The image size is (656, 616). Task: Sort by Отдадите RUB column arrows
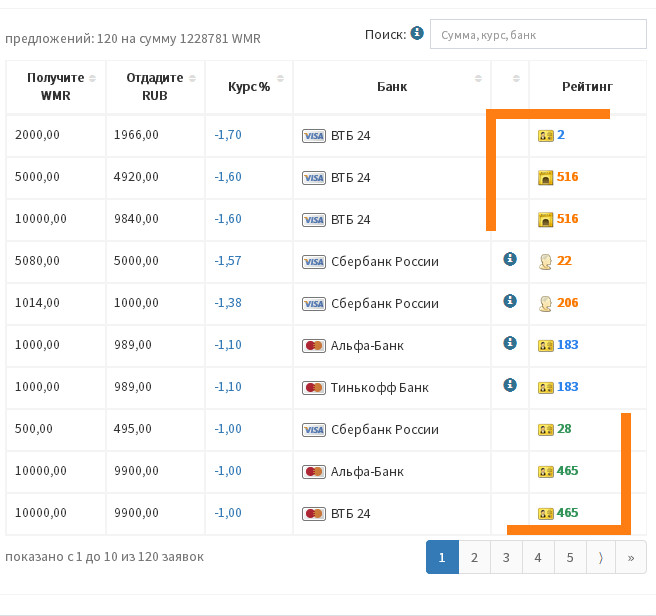pos(192,78)
